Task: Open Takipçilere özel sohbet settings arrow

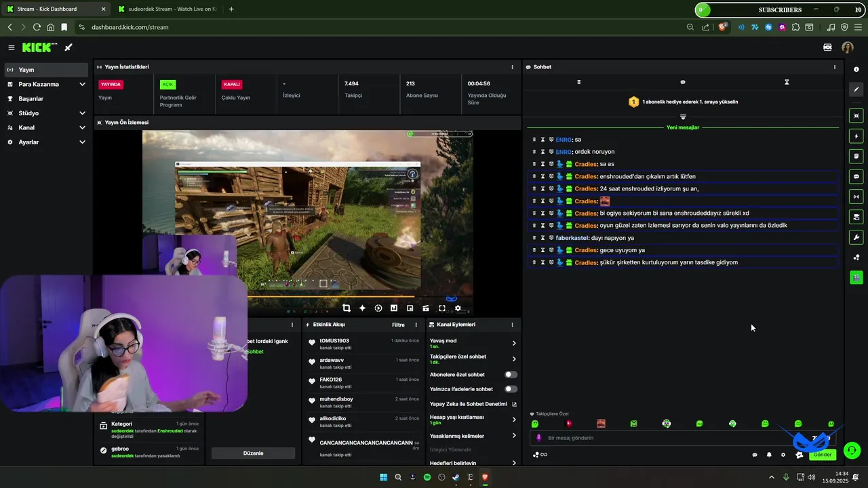Action: click(514, 359)
